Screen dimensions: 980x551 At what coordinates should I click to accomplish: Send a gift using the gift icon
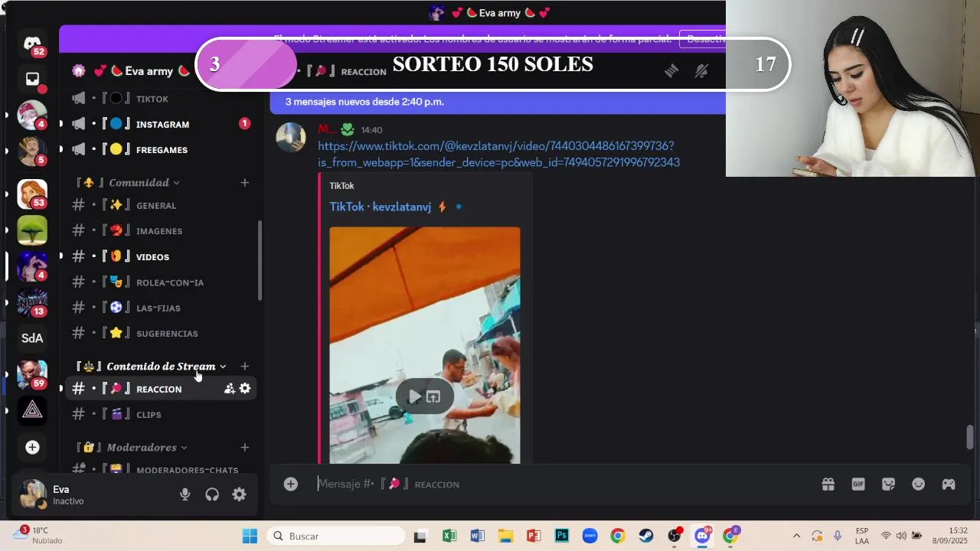(x=828, y=484)
